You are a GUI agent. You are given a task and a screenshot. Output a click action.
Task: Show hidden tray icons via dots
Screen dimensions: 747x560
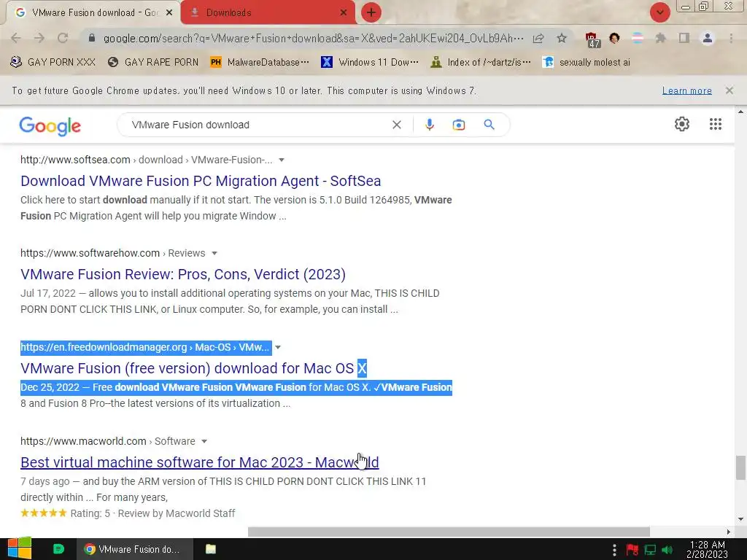614,550
